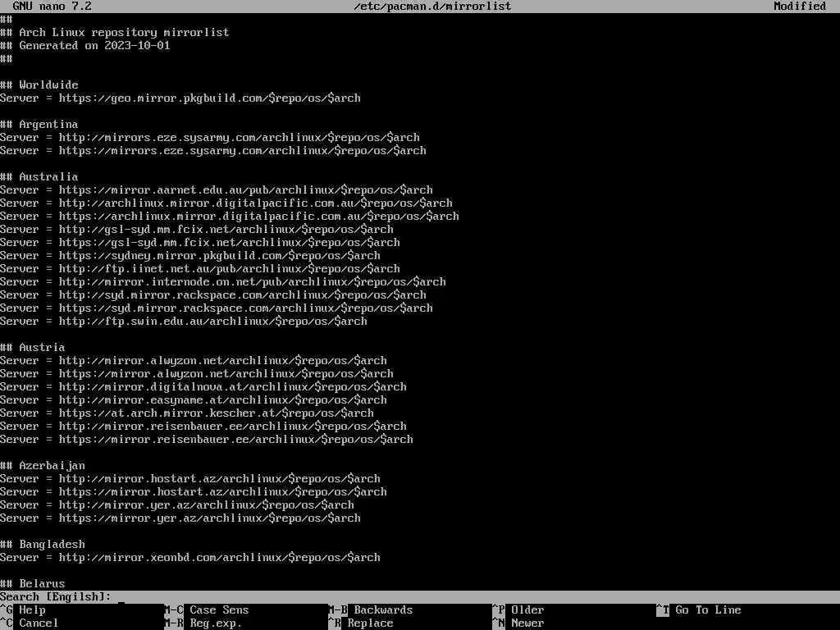Click the http syd.mirror.rackspace.com server line
This screenshot has height=630, width=840.
pos(213,294)
